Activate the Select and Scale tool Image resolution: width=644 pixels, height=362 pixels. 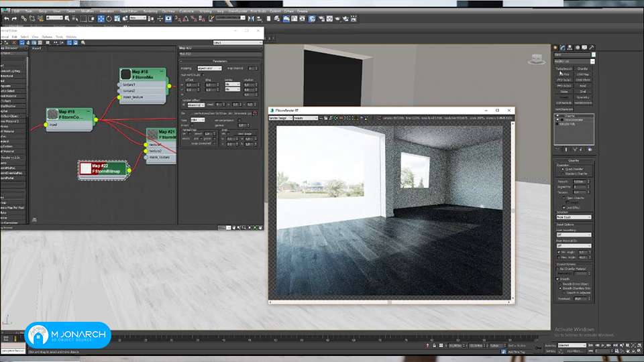117,19
